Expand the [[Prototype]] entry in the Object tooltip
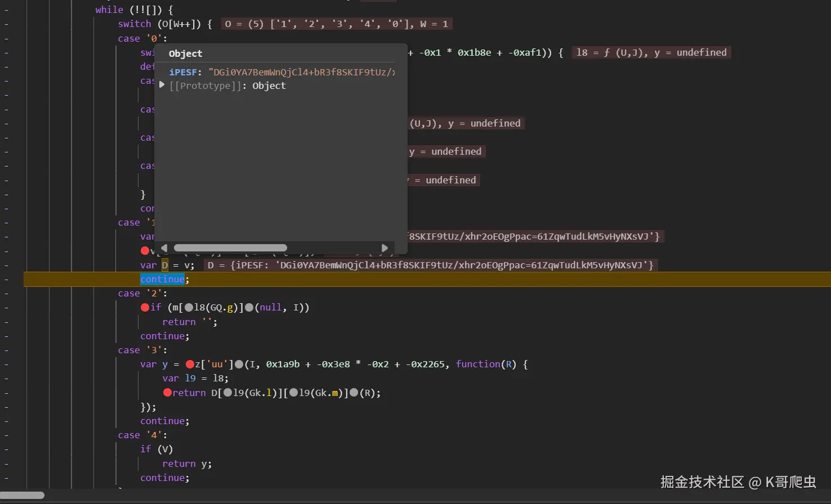Image resolution: width=831 pixels, height=504 pixels. (162, 85)
